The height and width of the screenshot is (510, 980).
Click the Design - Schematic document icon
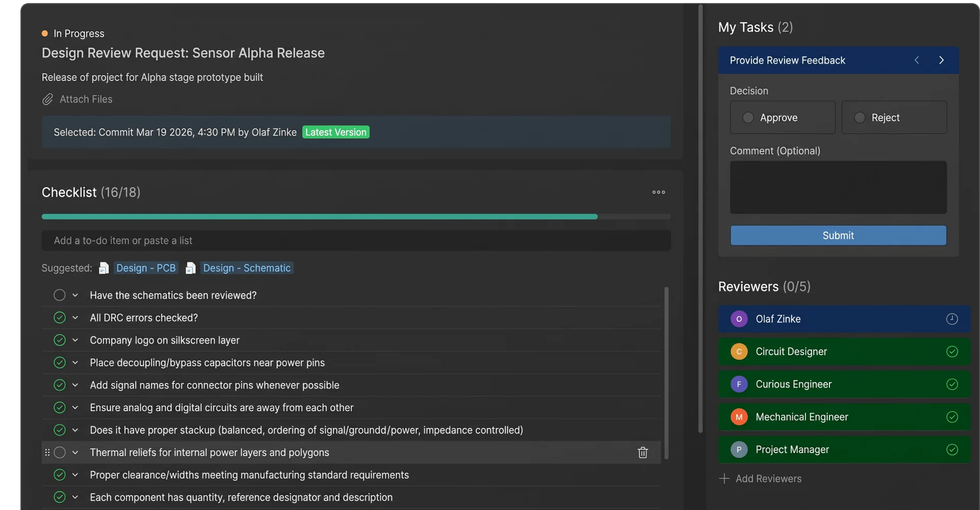(190, 268)
